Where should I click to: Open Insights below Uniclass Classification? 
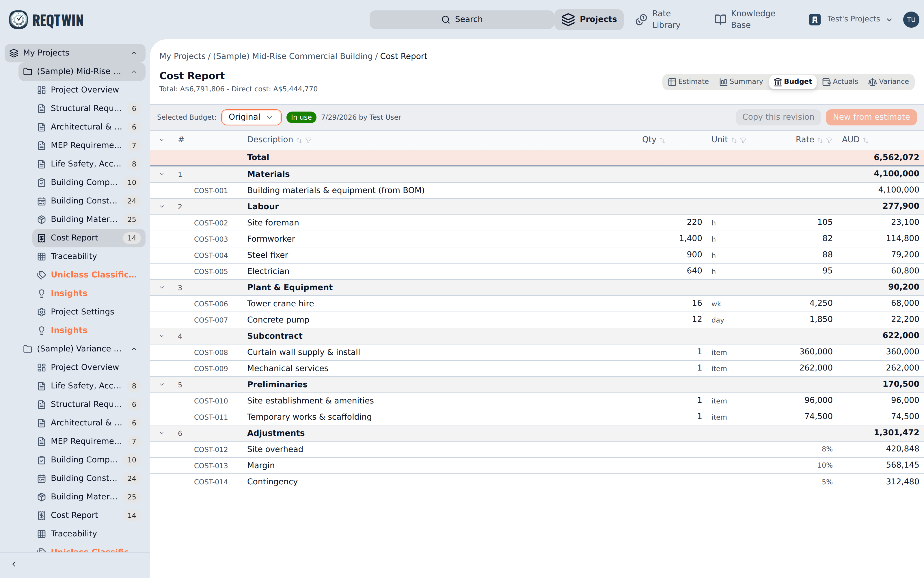point(89,293)
